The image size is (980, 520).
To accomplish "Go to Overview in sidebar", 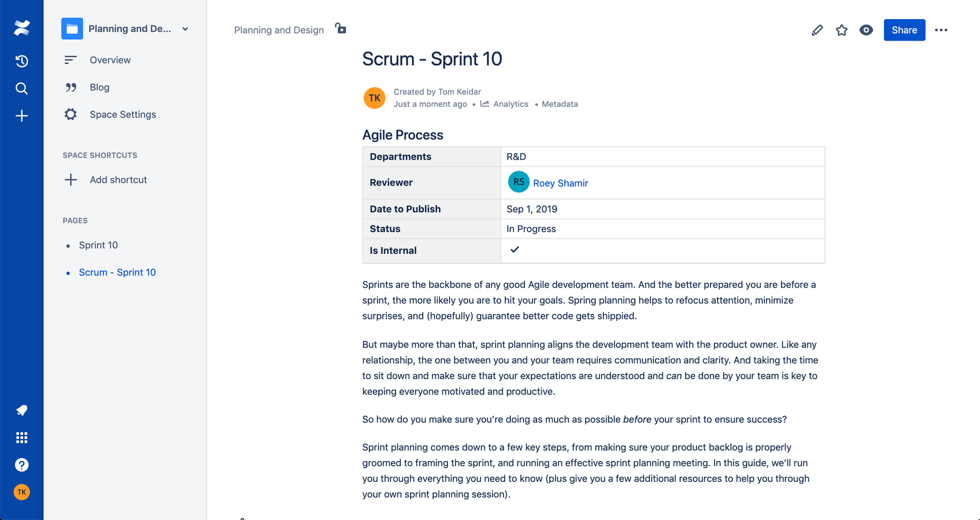I will [110, 60].
